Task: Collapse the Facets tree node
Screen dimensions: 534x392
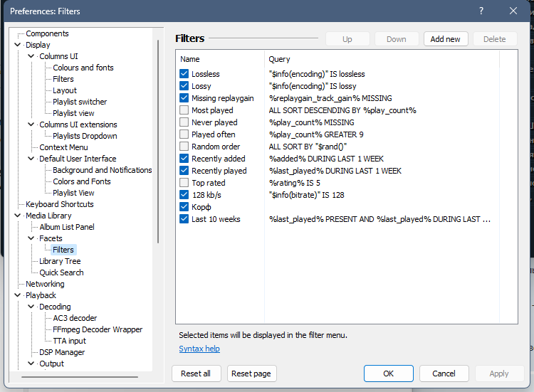Action: coord(31,238)
